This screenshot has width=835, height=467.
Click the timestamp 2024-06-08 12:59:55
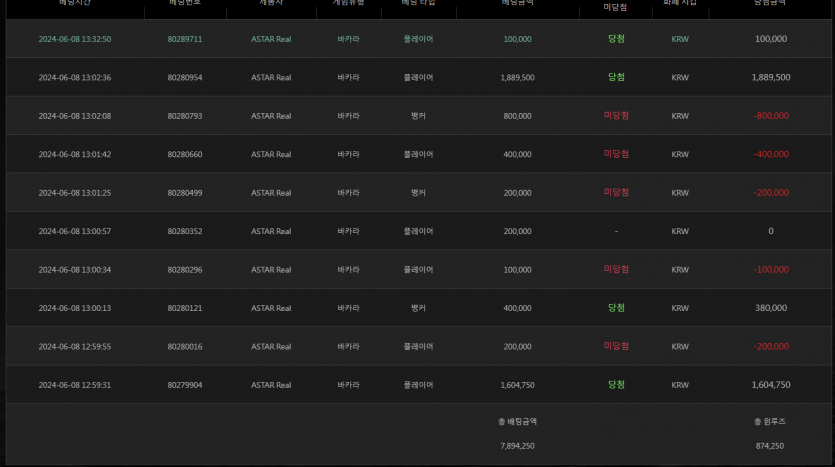[x=75, y=347]
